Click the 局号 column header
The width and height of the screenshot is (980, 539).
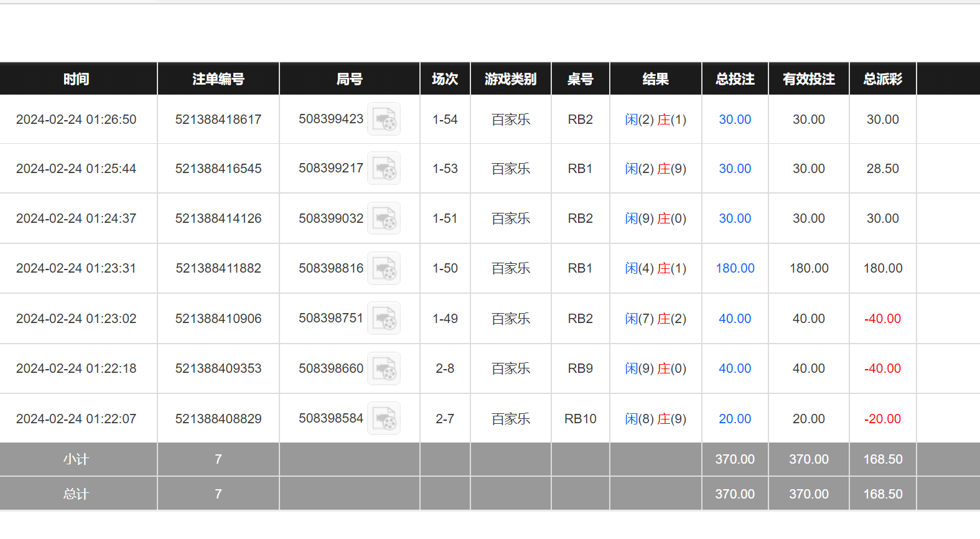point(349,79)
